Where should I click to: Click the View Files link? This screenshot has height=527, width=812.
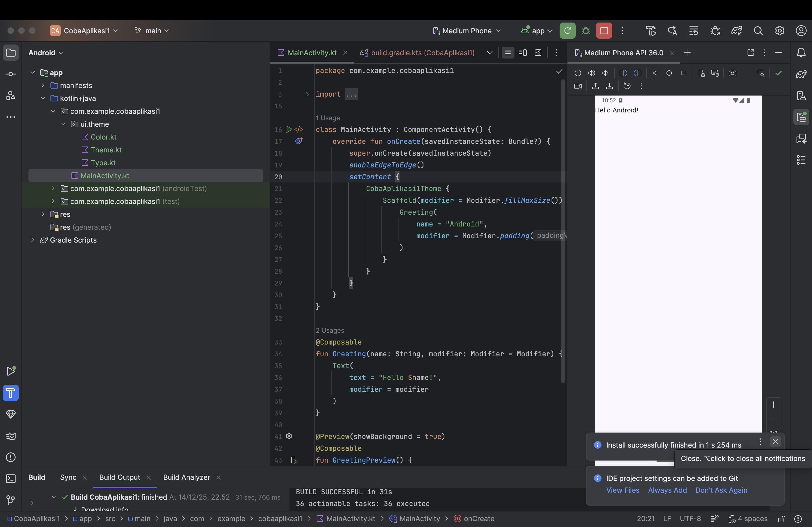(622, 490)
